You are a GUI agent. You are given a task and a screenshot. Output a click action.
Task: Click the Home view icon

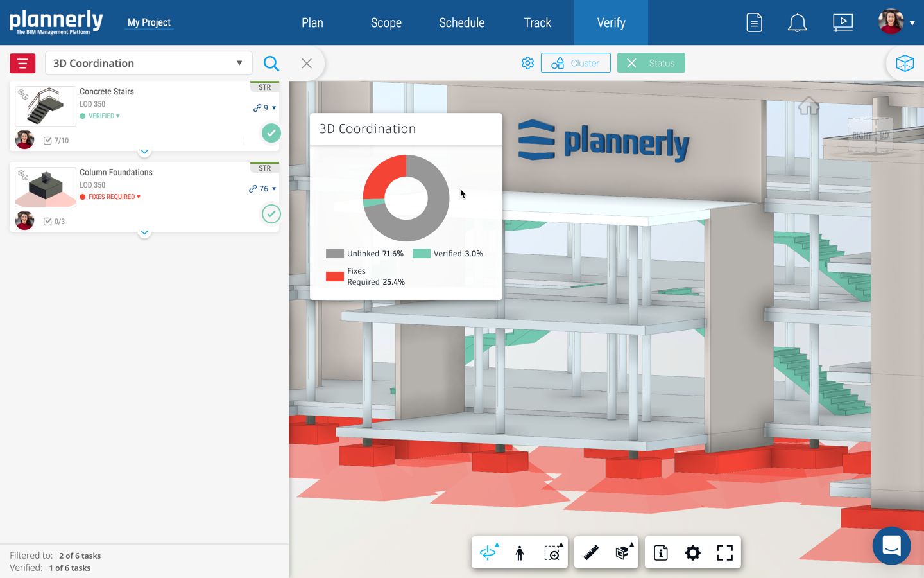click(x=809, y=106)
